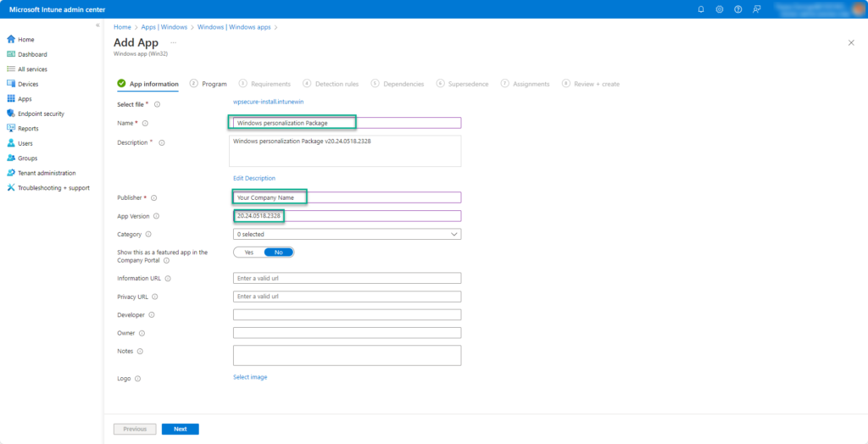Click info icon next to Category
Viewport: 868px width, 444px height.
pyautogui.click(x=148, y=234)
